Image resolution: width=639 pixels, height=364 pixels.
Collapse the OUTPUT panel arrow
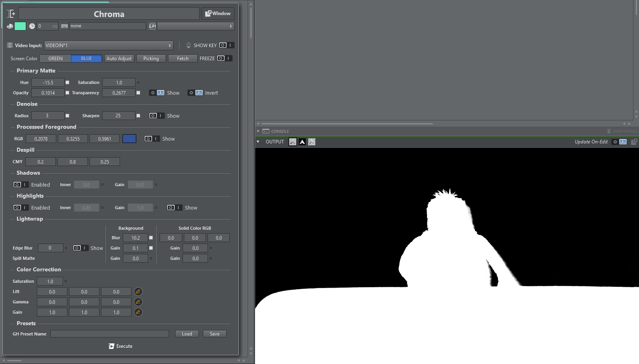tap(258, 142)
